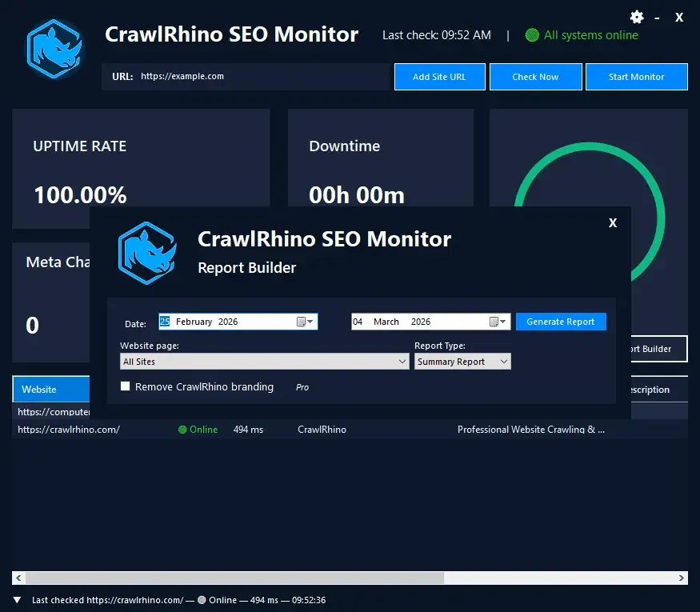The height and width of the screenshot is (612, 700).
Task: Click the Meta Changes card showing 0
Action: click(x=51, y=302)
